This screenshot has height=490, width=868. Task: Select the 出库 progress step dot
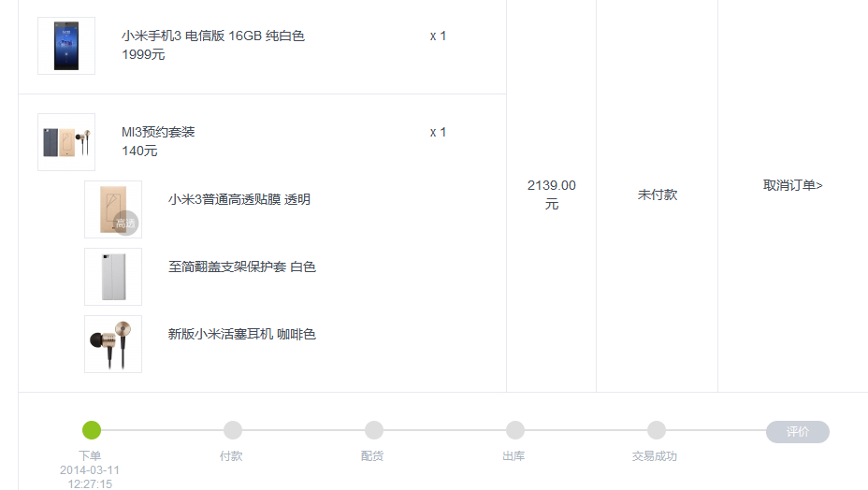click(x=515, y=430)
